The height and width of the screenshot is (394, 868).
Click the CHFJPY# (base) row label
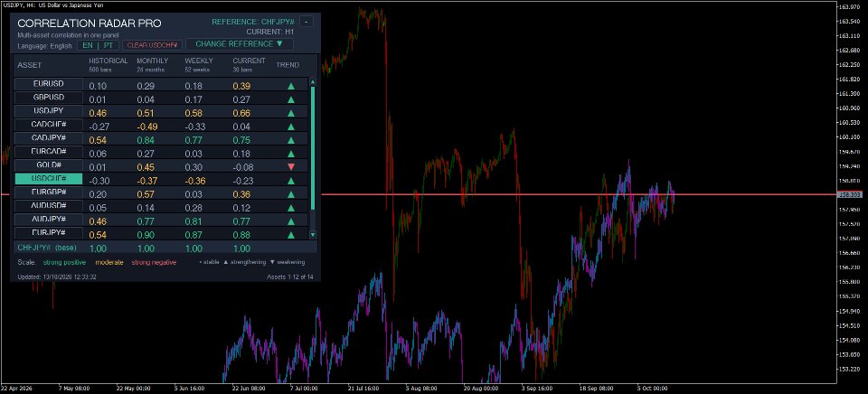pos(47,248)
